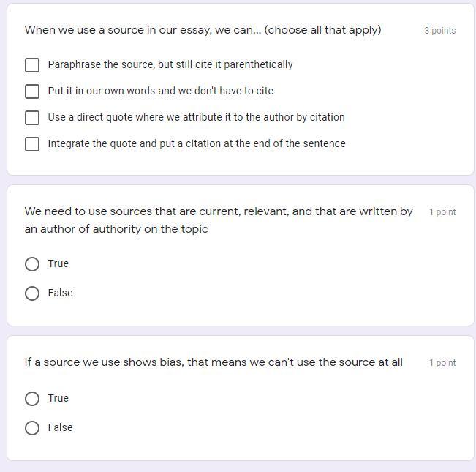Click the 'attribute it to the author' option text
476x472 pixels.
(x=196, y=117)
